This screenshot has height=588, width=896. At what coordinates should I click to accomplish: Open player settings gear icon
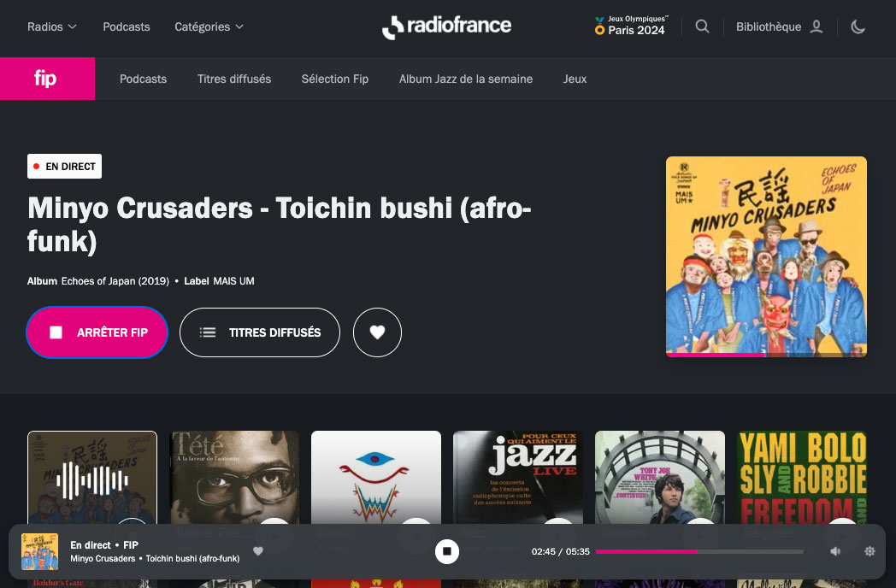869,551
